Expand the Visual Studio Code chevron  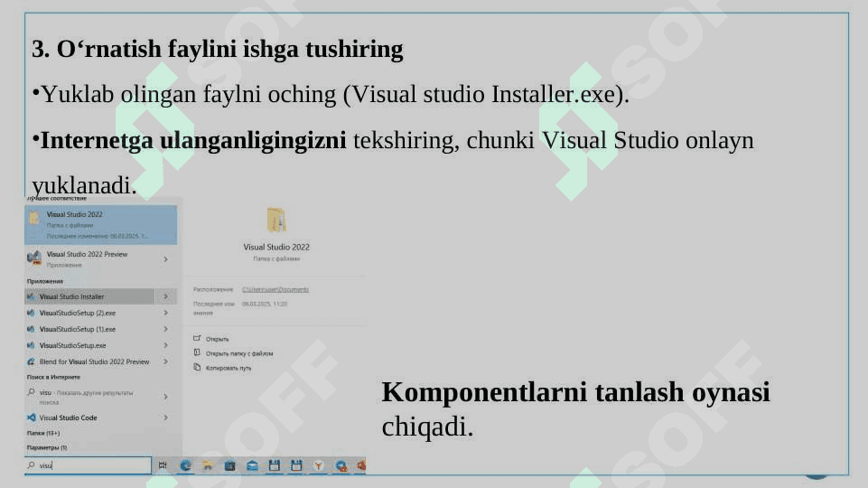coord(165,418)
